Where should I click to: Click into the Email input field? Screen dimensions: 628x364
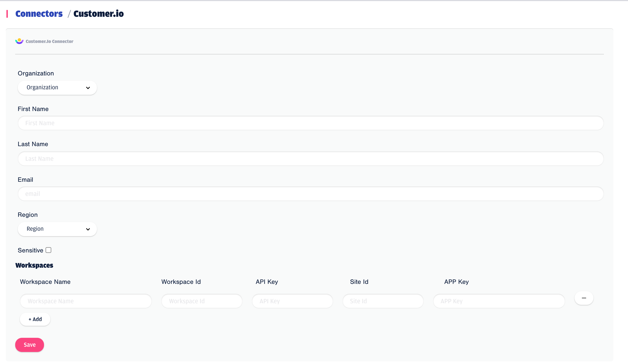(x=311, y=194)
